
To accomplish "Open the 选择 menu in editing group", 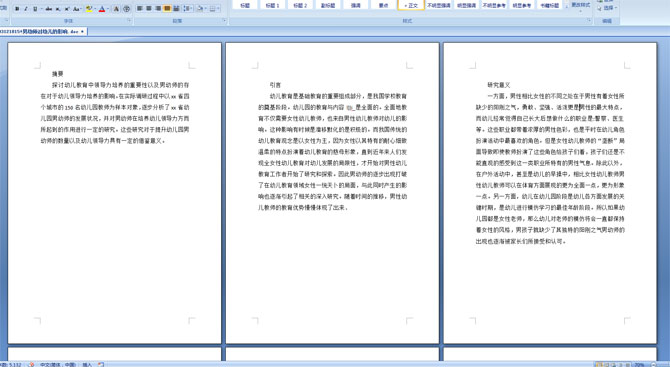I will 607,8.
